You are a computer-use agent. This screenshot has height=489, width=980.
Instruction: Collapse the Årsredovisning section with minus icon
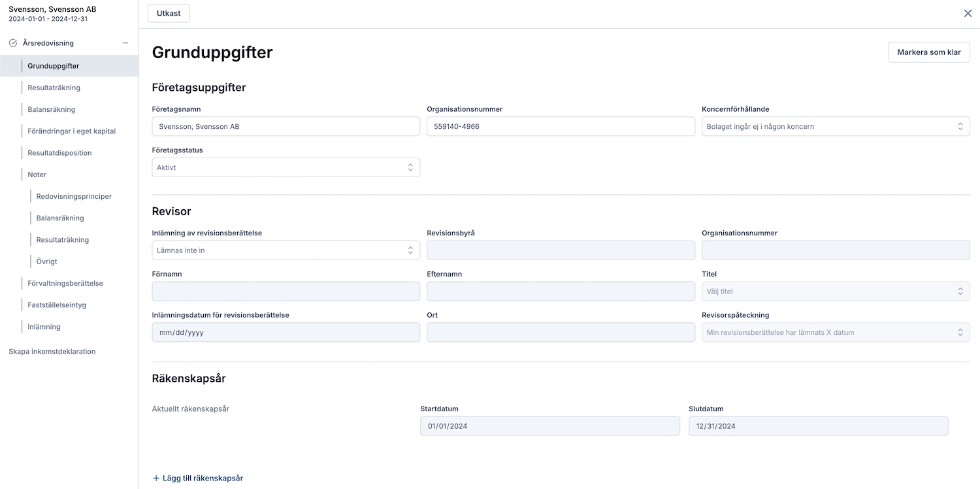click(125, 43)
